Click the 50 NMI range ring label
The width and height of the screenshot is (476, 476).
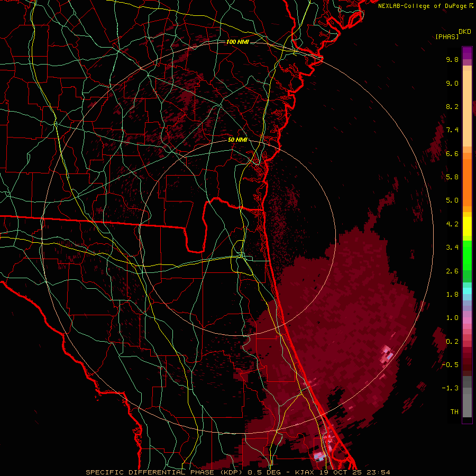(237, 140)
